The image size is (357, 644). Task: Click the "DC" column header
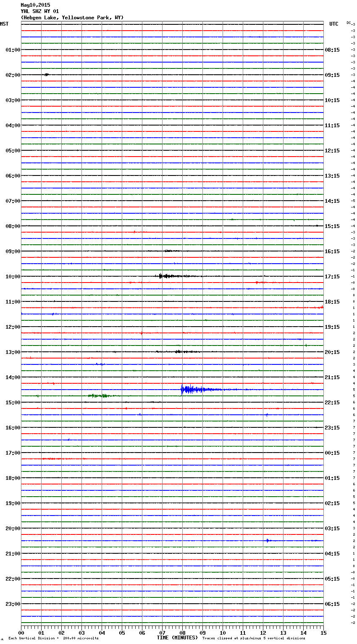[349, 23]
